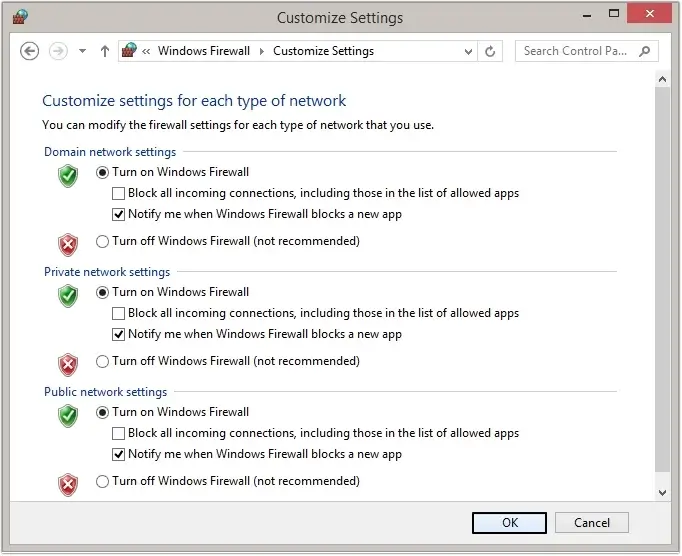
Task: Click the window title bar firewall icon
Action: [20, 17]
